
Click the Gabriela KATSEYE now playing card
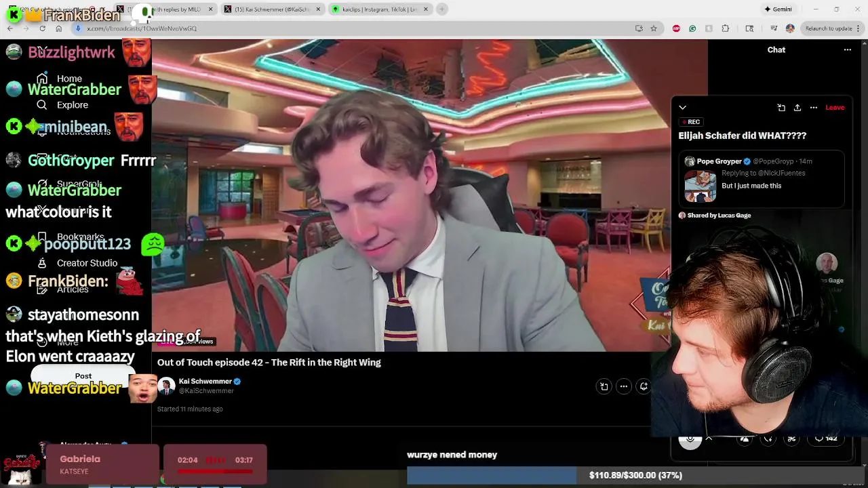coord(102,464)
